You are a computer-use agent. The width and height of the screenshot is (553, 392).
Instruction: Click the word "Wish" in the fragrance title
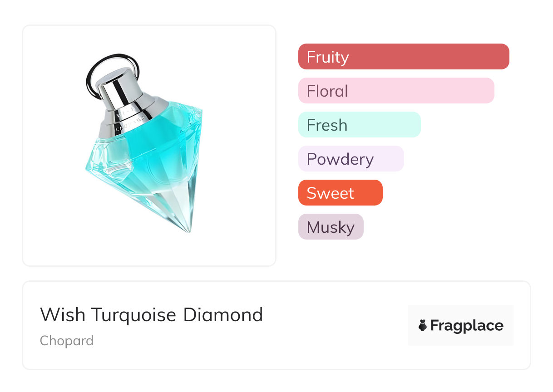pos(63,314)
